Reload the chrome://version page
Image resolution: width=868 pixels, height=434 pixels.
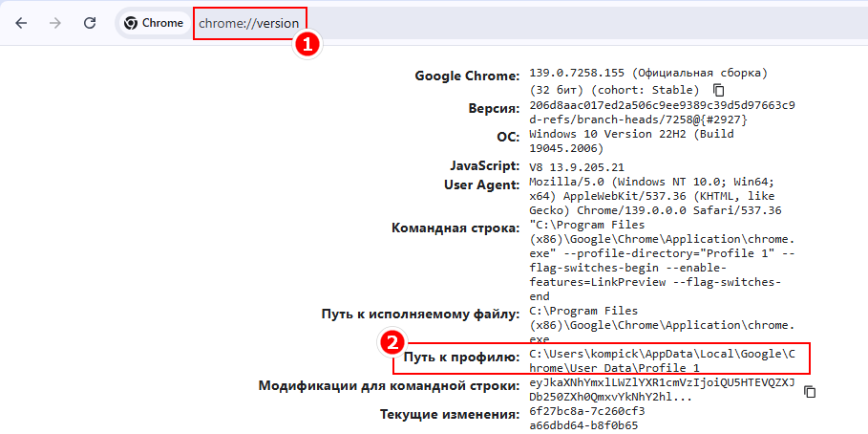click(89, 23)
